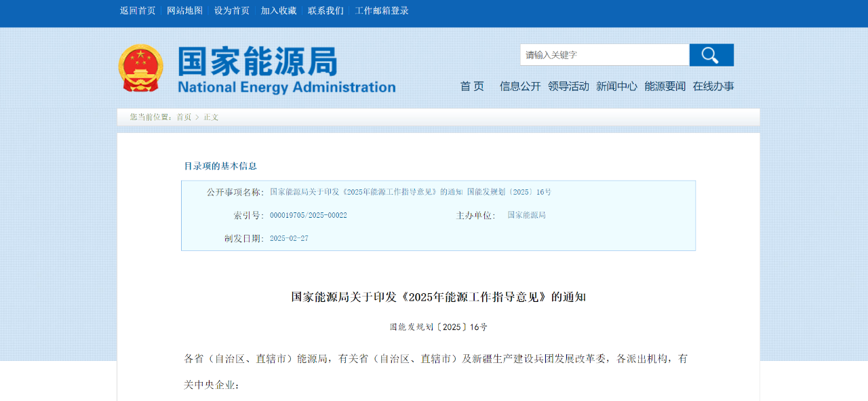Click 加入收藏 to bookmark the site

click(279, 11)
